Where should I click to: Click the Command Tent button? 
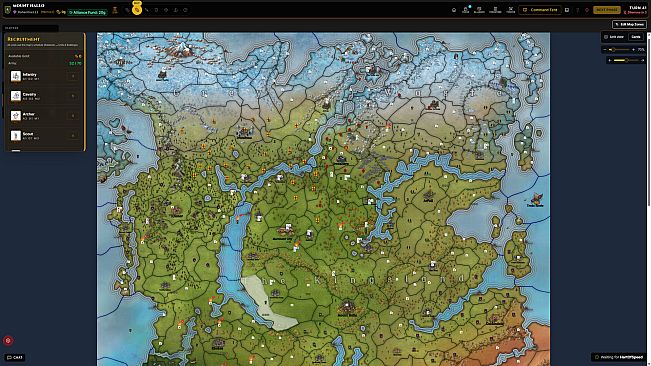click(540, 10)
